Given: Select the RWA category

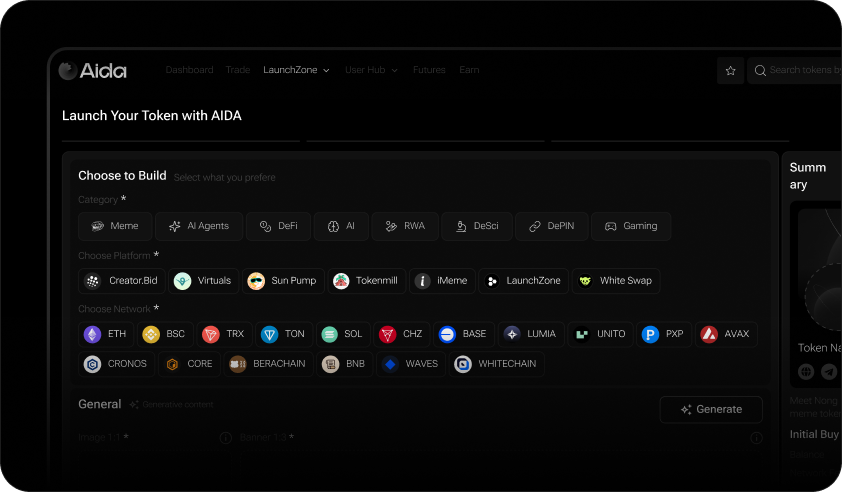Looking at the screenshot, I should (405, 226).
